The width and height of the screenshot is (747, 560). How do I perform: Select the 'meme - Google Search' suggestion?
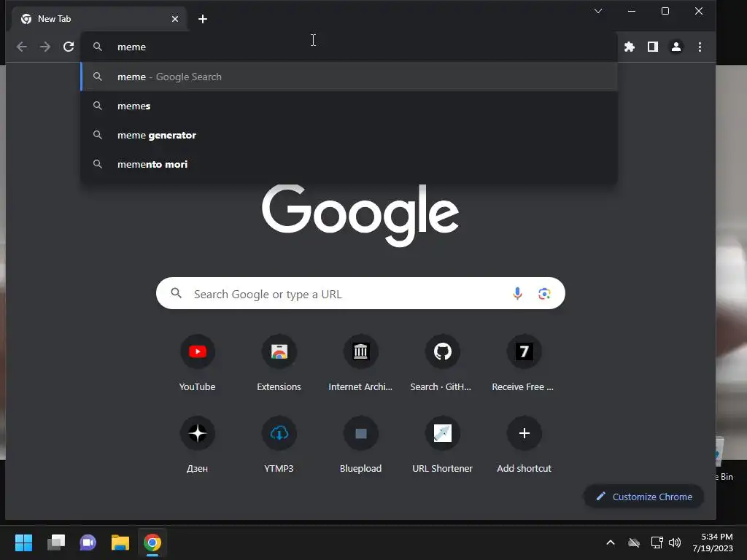[349, 77]
